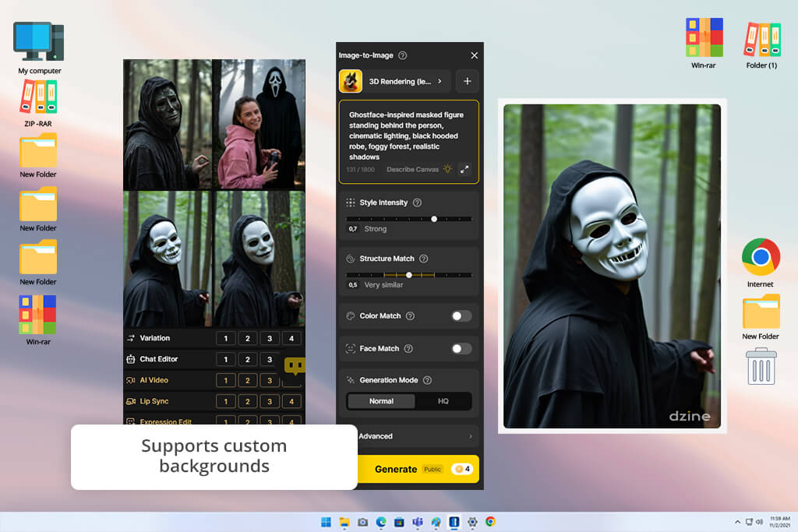Open the Color Match help icon

click(410, 315)
